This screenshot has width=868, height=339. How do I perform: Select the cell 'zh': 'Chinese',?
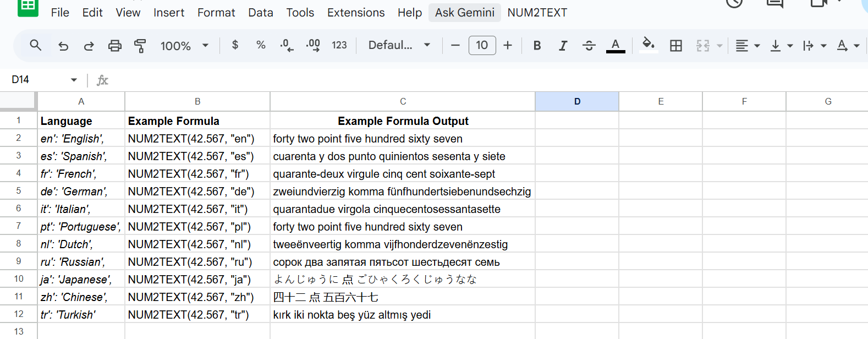coord(81,297)
